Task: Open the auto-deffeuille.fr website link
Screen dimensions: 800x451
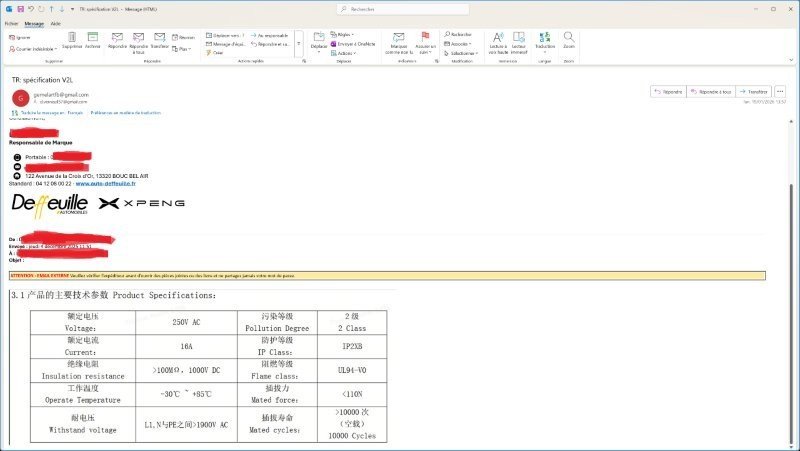Action: [105, 184]
